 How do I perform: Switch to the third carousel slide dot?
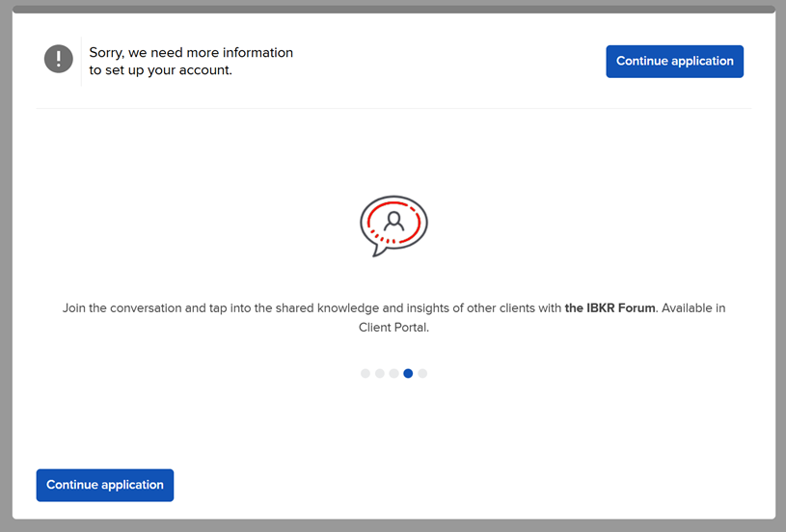click(393, 373)
